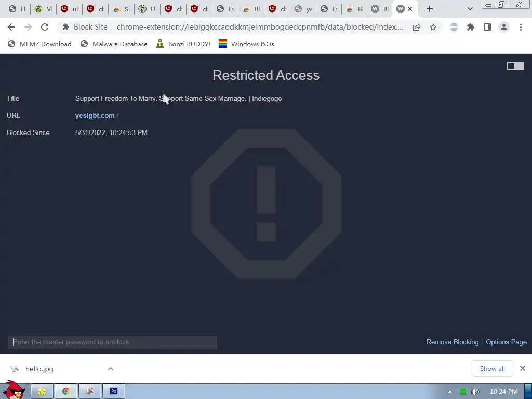Click the share page icon in address bar
This screenshot has height=399, width=532.
coord(416,27)
